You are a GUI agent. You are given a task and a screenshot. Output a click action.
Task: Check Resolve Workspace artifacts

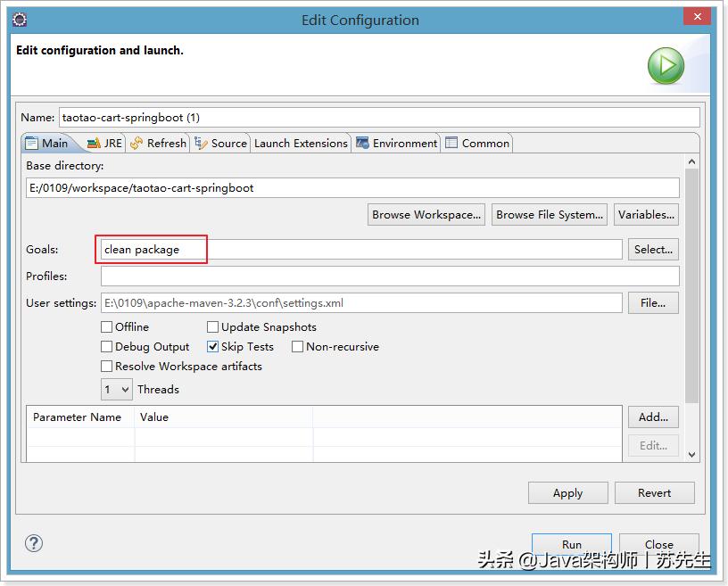click(x=106, y=366)
